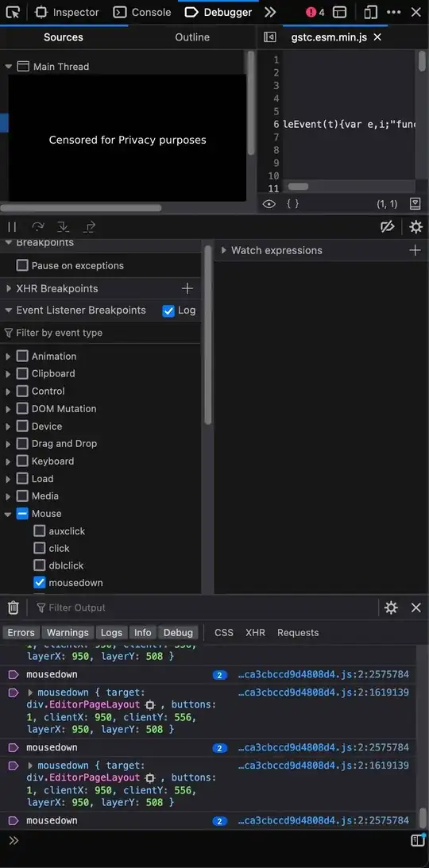Image resolution: width=429 pixels, height=868 pixels.
Task: Check the dblclick event checkbox
Action: [x=39, y=565]
